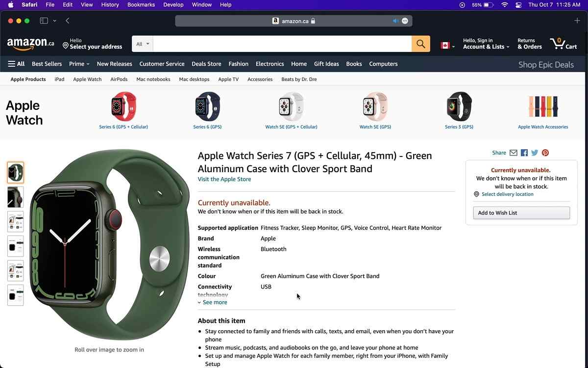Click the playback icon in the macOS menu bar
Image resolution: width=588 pixels, height=368 pixels.
click(x=462, y=4)
